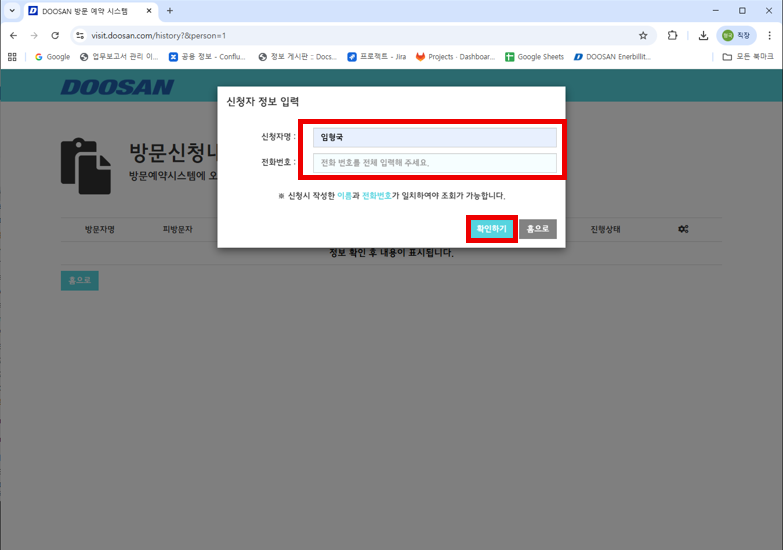
Task: Open the 모든 북마크 folder
Action: point(747,57)
